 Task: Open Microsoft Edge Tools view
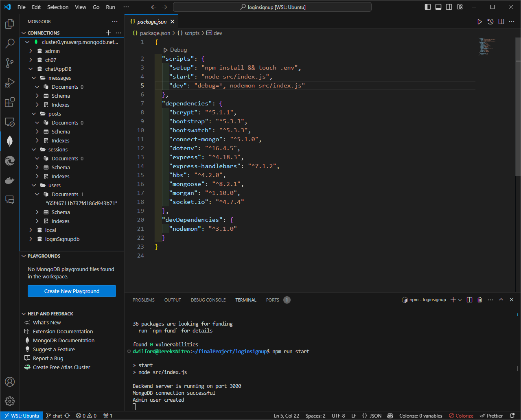(x=10, y=161)
